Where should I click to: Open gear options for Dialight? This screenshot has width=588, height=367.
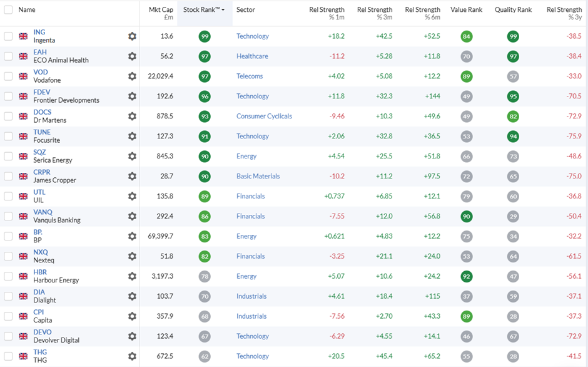pos(132,296)
